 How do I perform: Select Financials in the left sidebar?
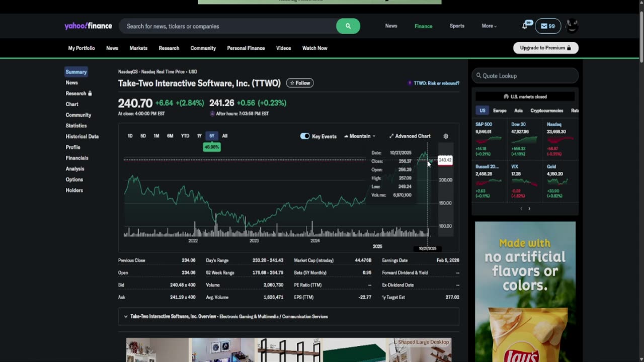[77, 158]
